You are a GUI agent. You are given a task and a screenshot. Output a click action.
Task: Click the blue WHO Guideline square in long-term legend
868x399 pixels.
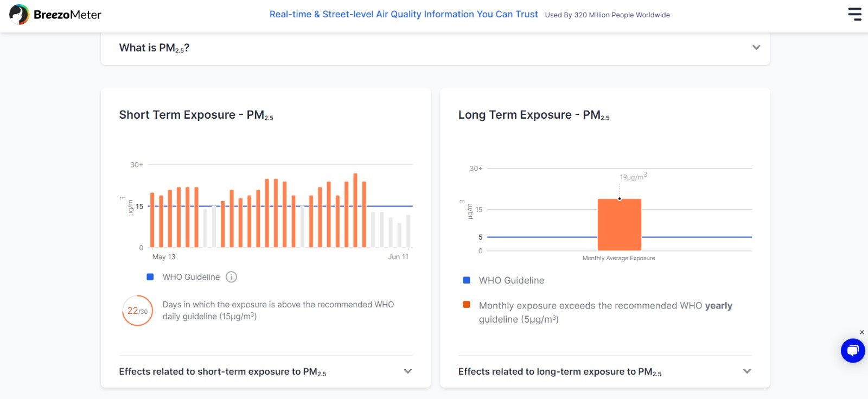467,280
